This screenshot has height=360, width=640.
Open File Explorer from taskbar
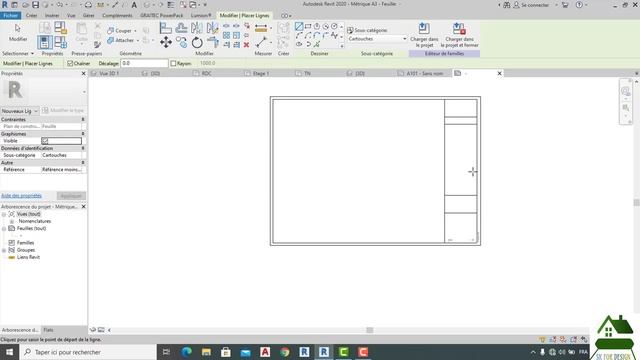pos(206,352)
